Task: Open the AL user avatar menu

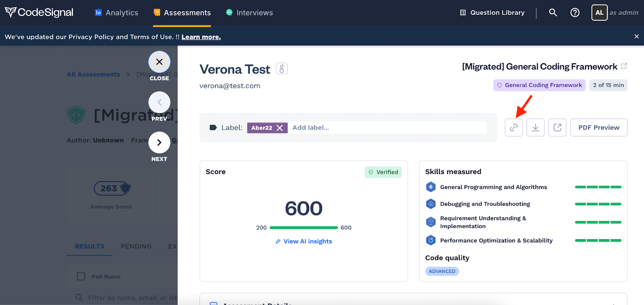Action: (x=599, y=12)
